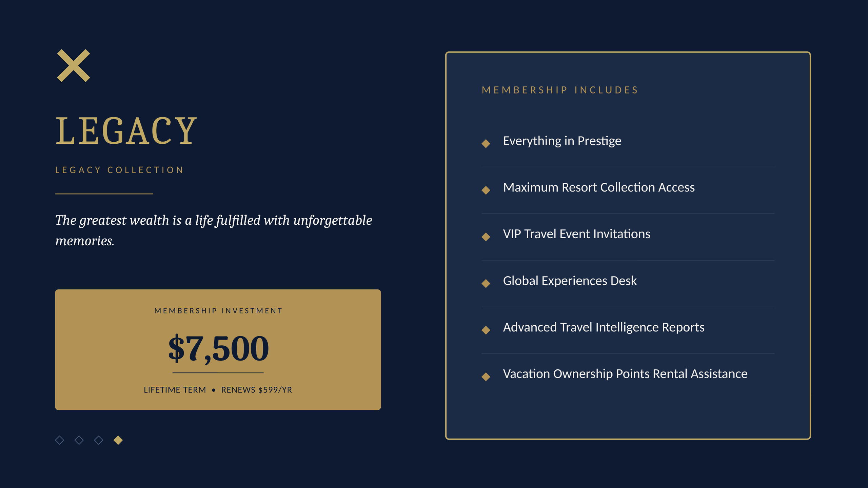
Task: Click the Lifetime Term label
Action: [175, 390]
